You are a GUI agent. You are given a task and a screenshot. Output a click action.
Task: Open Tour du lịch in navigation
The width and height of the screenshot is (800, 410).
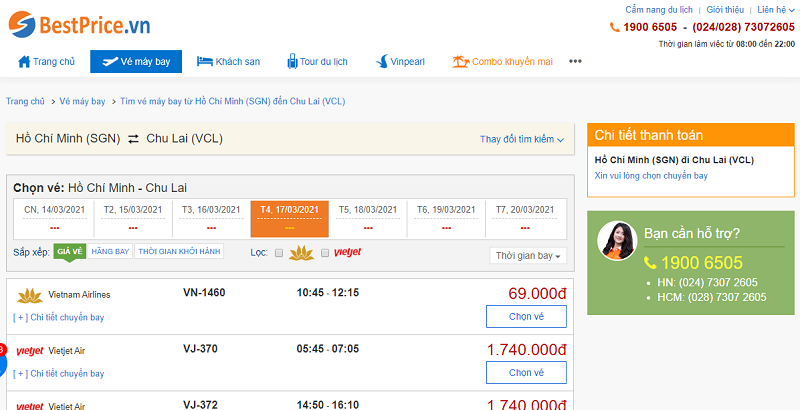coord(317,62)
